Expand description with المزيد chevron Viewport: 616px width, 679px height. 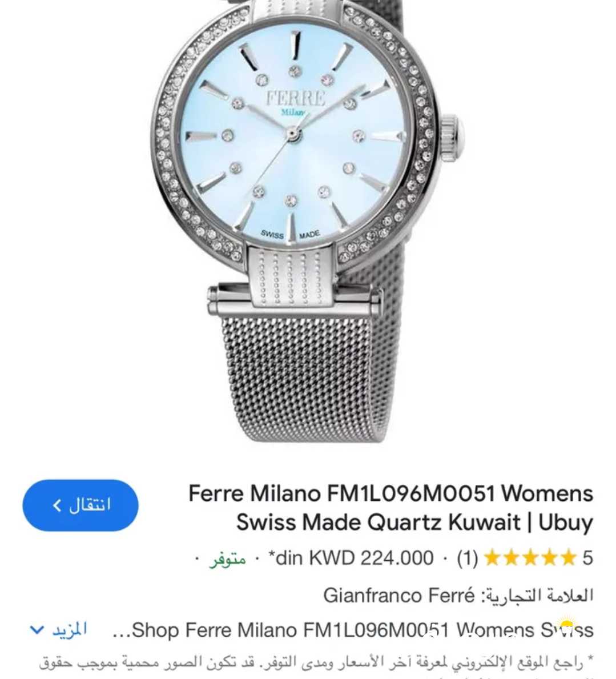tap(37, 630)
